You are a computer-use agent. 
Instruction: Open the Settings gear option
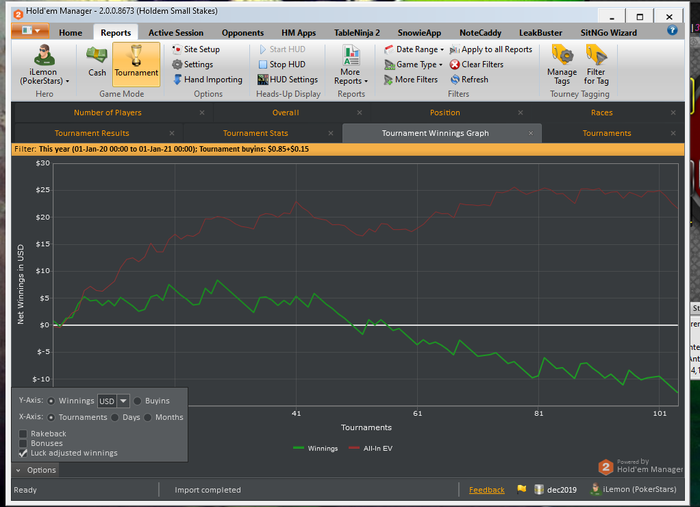click(x=192, y=64)
